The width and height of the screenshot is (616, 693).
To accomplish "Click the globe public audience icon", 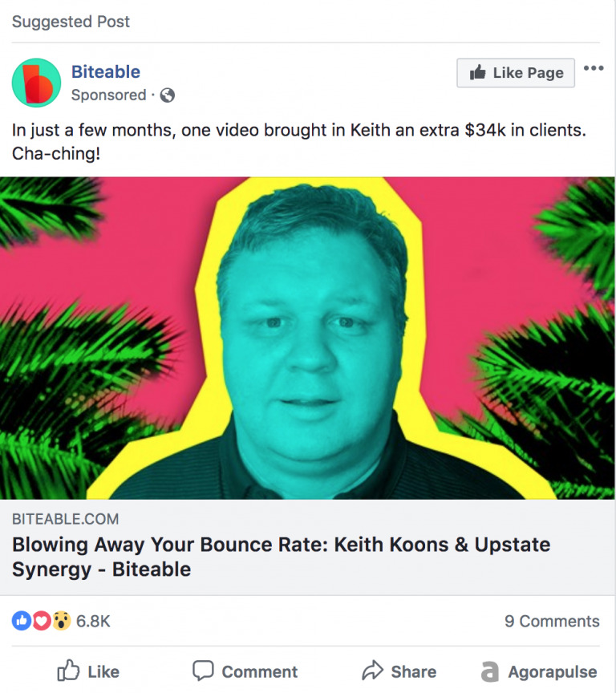I will tap(168, 95).
